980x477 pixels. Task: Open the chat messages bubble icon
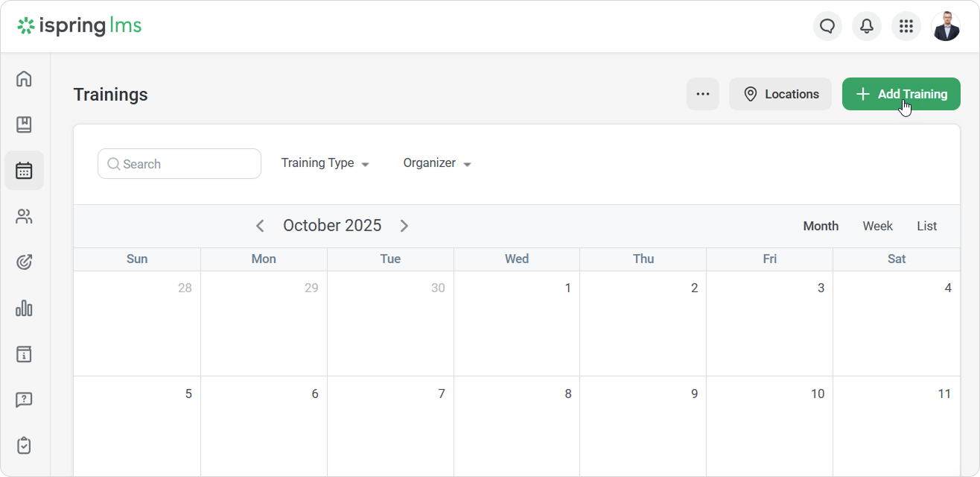[x=827, y=27]
